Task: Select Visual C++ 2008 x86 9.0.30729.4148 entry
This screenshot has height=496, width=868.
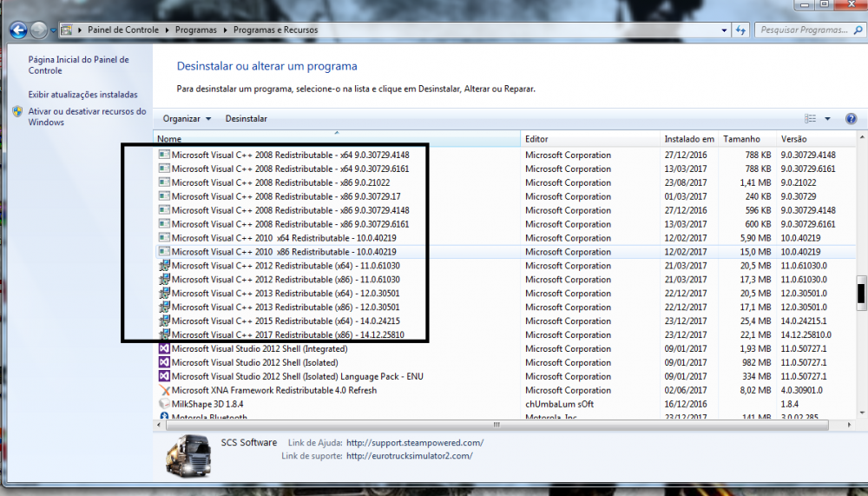Action: coord(290,210)
